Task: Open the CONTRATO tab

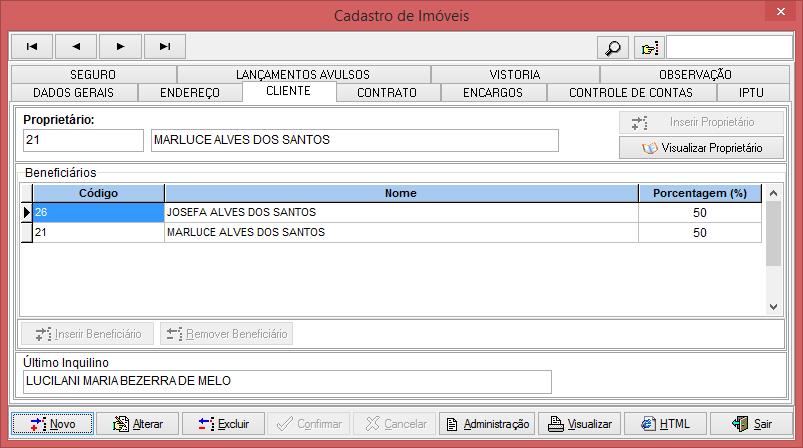Action: (387, 93)
